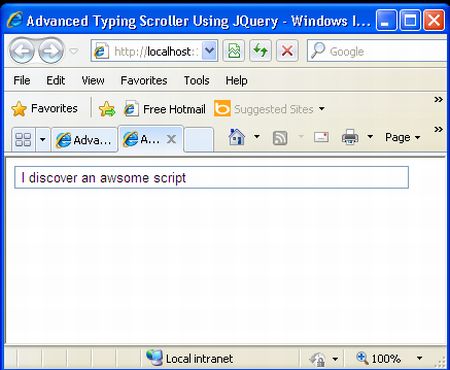Expand the address bar URL dropdown

(209, 51)
